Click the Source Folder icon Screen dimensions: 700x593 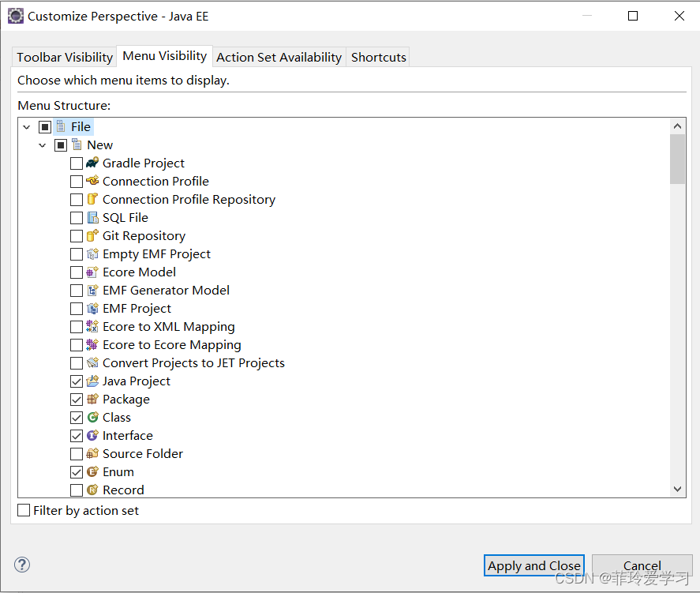92,454
